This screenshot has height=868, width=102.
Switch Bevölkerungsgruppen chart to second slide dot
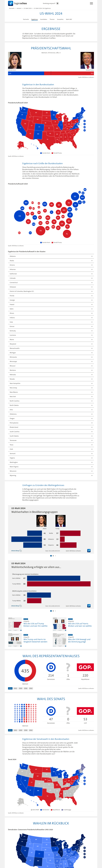tap(53, 556)
